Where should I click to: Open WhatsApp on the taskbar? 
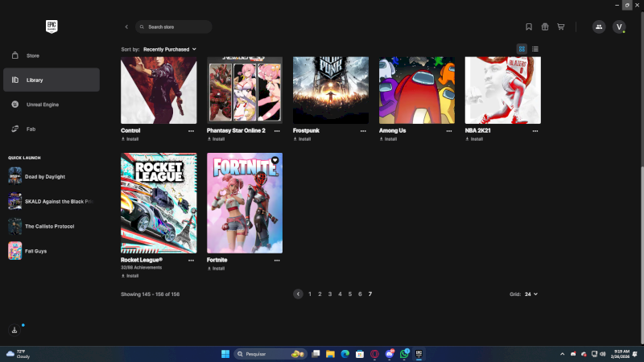coord(404,354)
